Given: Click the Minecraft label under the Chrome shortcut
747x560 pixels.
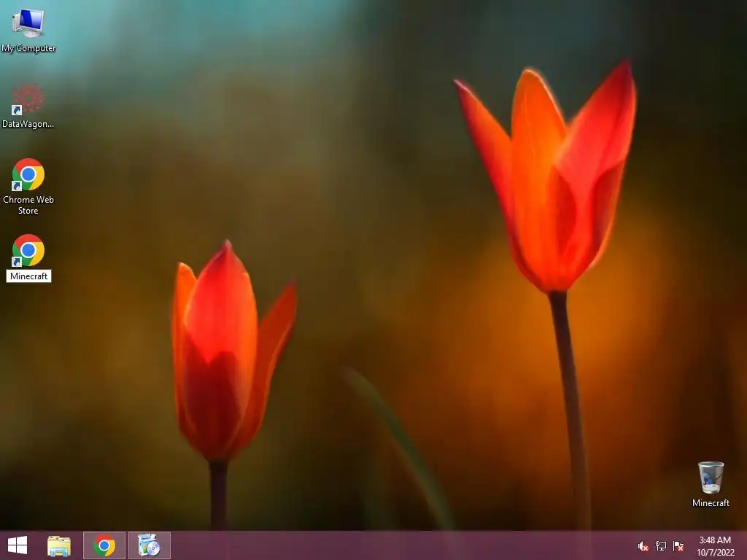Looking at the screenshot, I should click(x=28, y=276).
